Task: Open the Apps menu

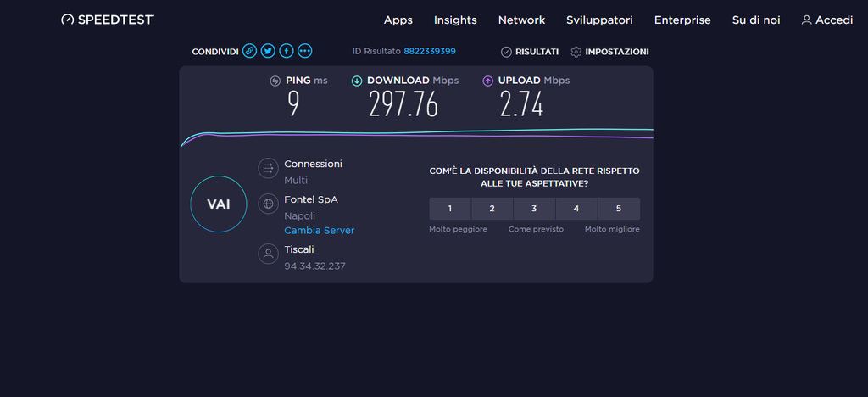Action: pos(398,20)
